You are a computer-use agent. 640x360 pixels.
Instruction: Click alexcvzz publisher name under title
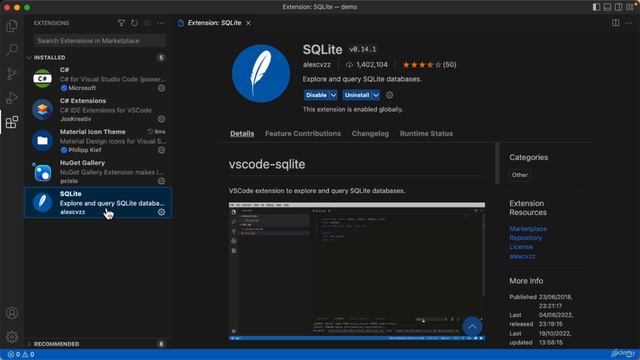[317, 64]
